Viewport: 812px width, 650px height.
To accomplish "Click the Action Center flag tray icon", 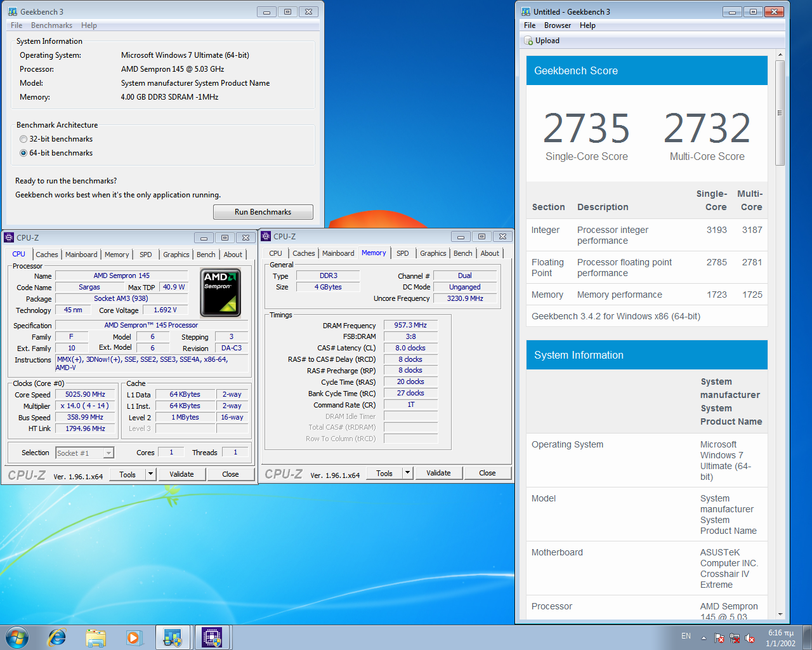I will pyautogui.click(x=719, y=638).
